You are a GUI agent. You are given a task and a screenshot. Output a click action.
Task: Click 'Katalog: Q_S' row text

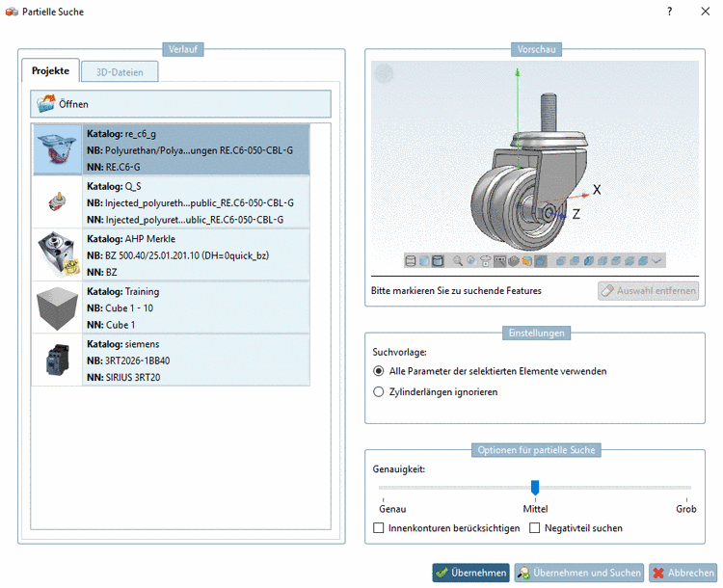pos(114,186)
